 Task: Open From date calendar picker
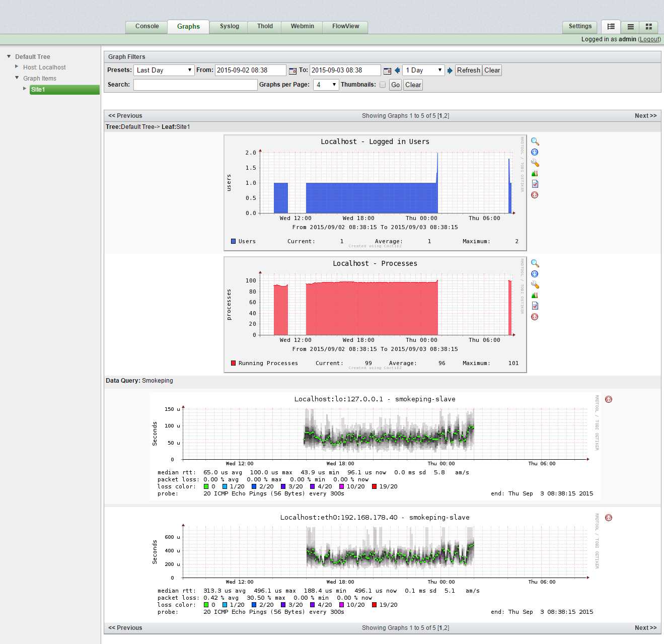tap(292, 71)
